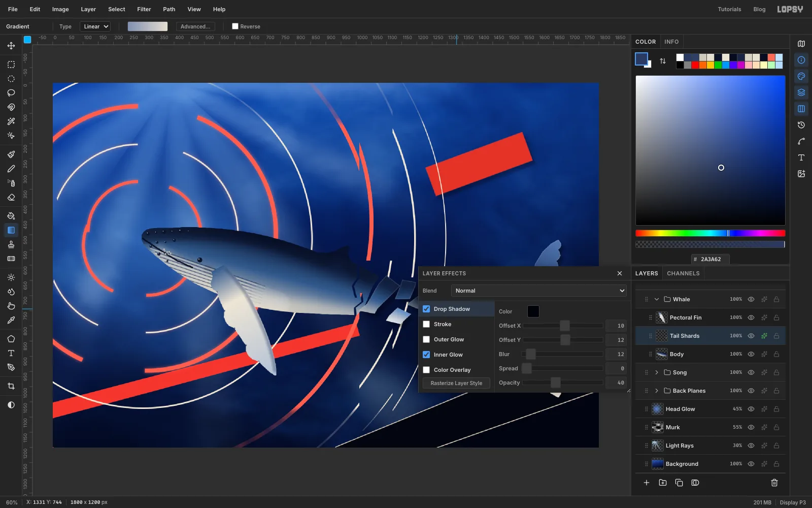The width and height of the screenshot is (812, 508).
Task: Select the Type tool in left toolbar
Action: point(11,353)
